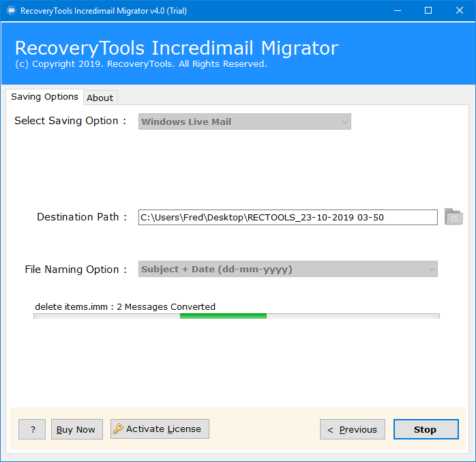Click the question mark help button

tap(32, 429)
